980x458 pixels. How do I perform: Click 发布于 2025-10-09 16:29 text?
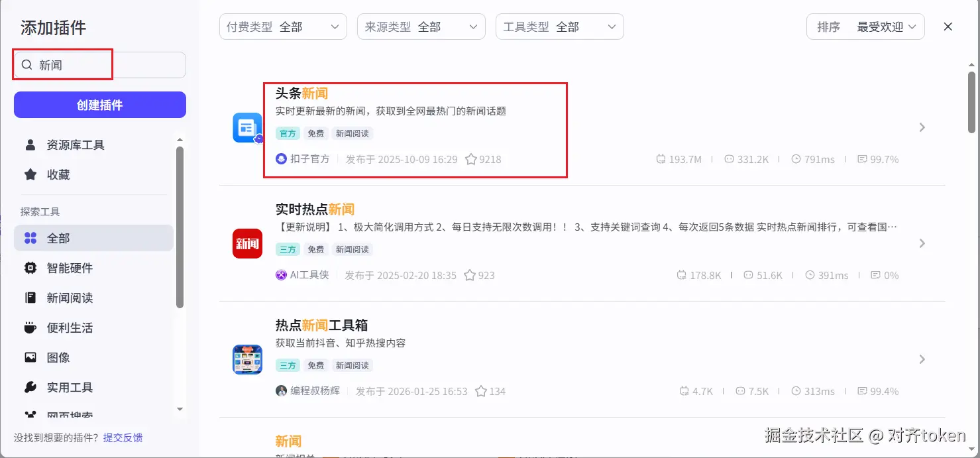pos(402,159)
